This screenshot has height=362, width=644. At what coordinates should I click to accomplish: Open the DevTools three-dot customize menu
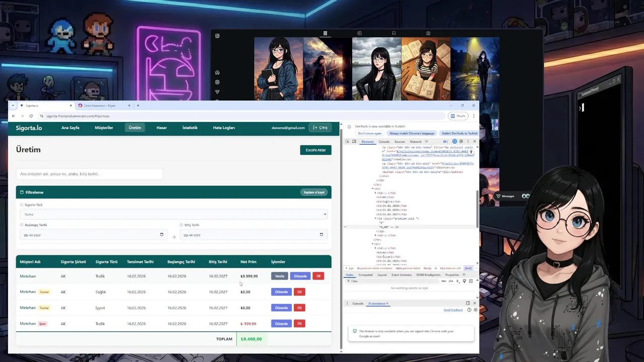pos(468,141)
